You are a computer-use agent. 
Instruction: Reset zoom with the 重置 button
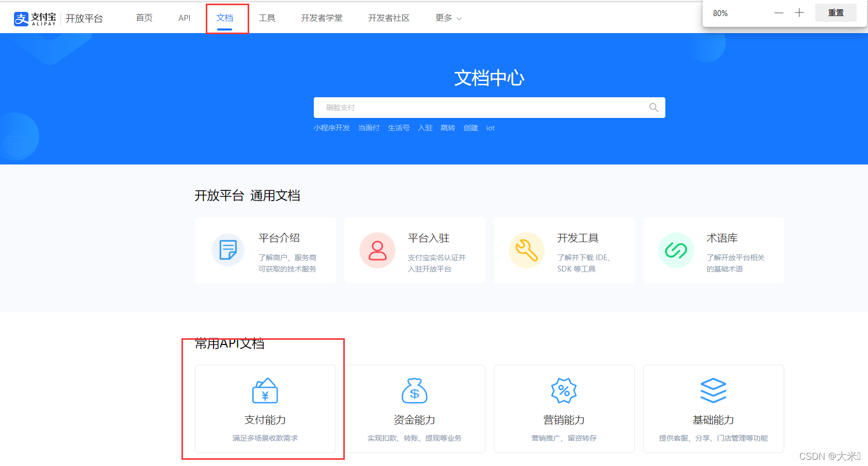(836, 13)
